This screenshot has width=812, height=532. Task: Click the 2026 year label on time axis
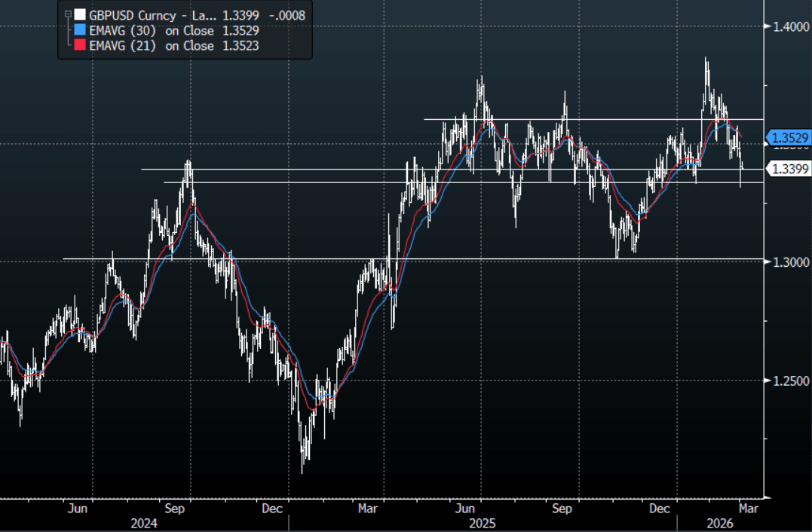click(720, 523)
